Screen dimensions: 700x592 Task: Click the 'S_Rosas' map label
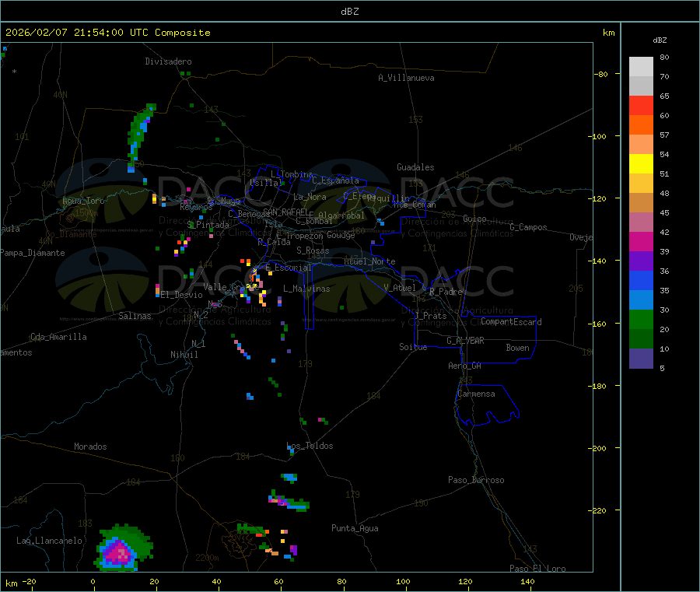313,250
